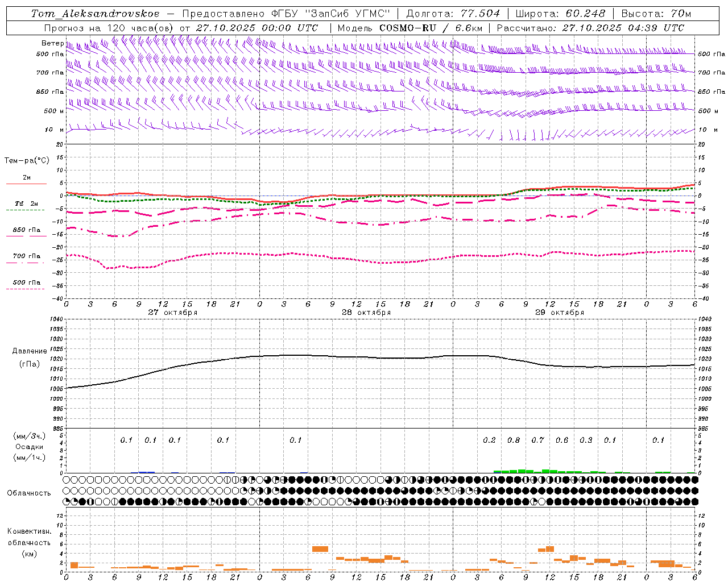Click the tallest orange convective cloud bar on 28 октября

pyautogui.click(x=320, y=549)
